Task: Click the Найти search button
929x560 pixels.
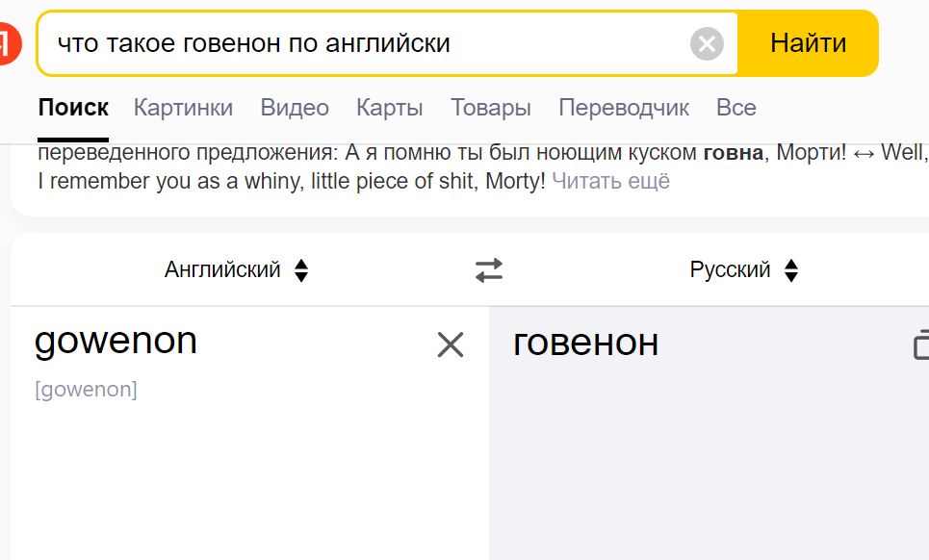Action: point(808,43)
